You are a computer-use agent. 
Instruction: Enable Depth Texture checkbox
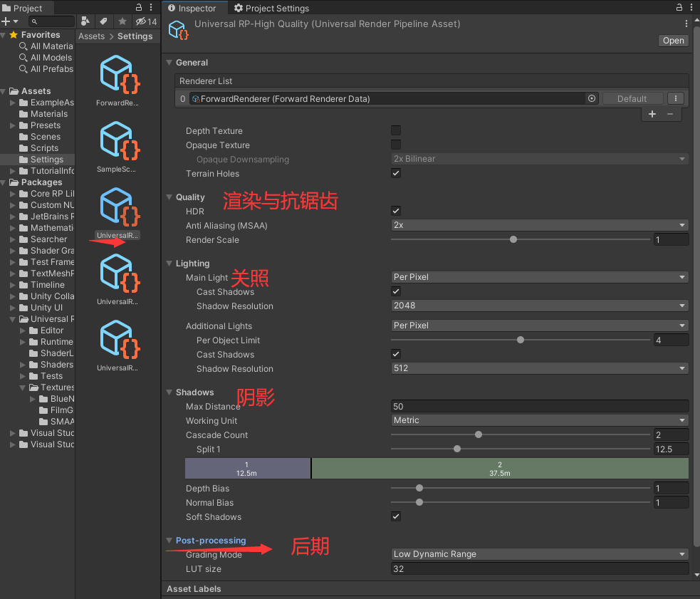pos(395,130)
